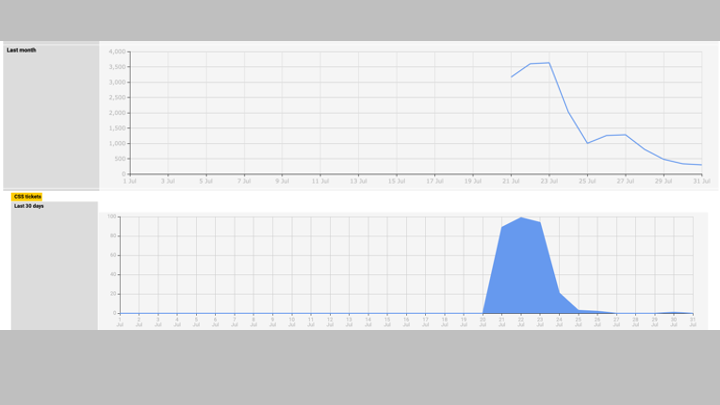Click 30 Jul on the Last 30 days chart axis
Screen dimensions: 720x405
[674, 322]
